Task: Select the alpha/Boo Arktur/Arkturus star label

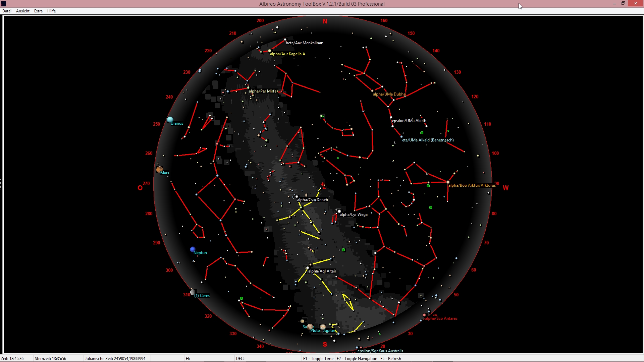Action: (472, 185)
